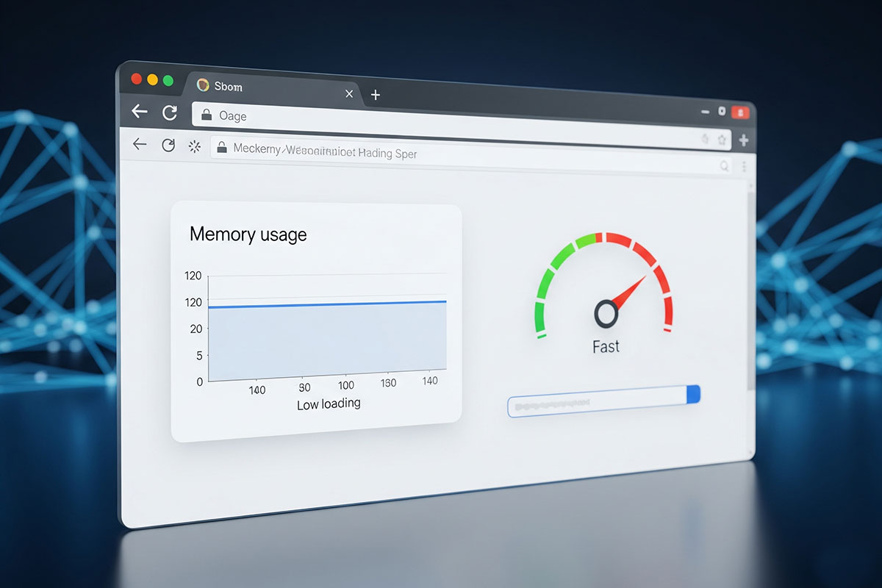Click the green traffic-light zoom button
The image size is (882, 588).
tap(168, 80)
